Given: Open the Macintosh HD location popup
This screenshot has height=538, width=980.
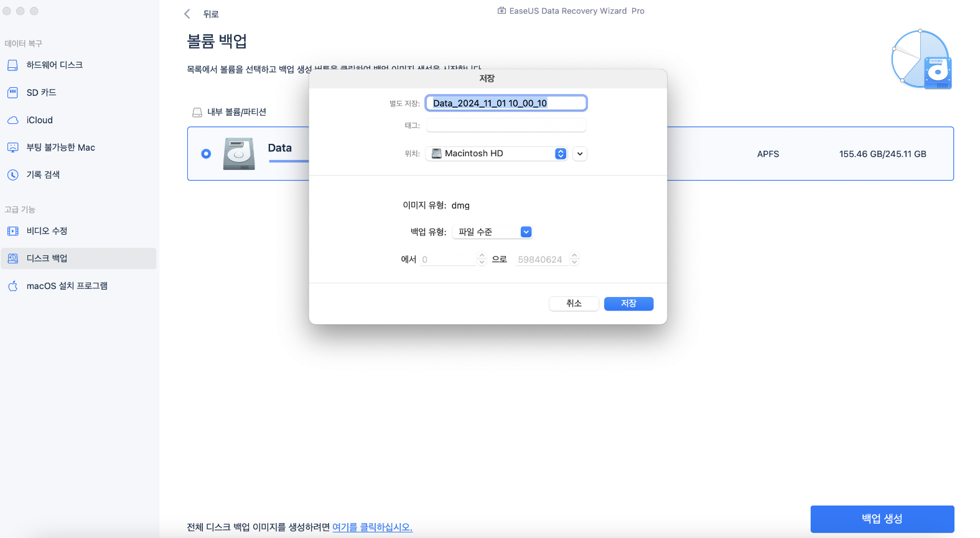Looking at the screenshot, I should 497,153.
